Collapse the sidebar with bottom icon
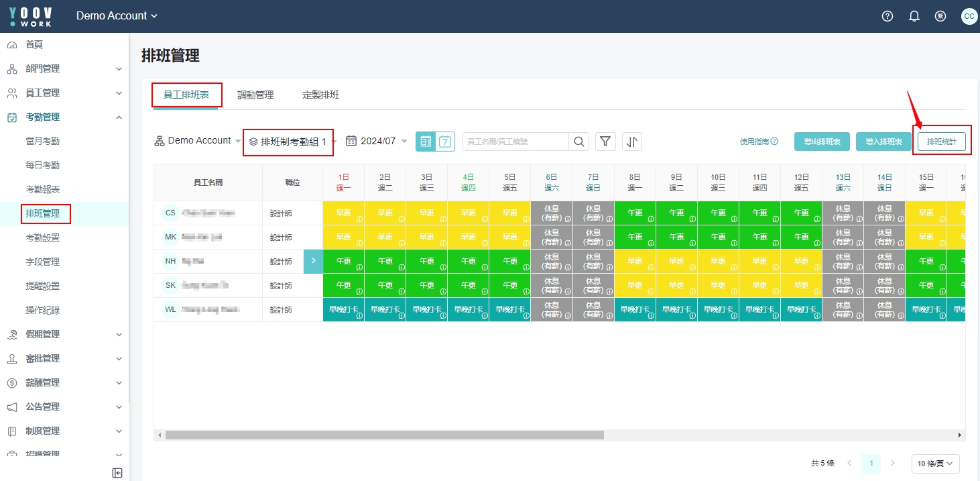Viewport: 980px width, 481px height. click(x=117, y=473)
